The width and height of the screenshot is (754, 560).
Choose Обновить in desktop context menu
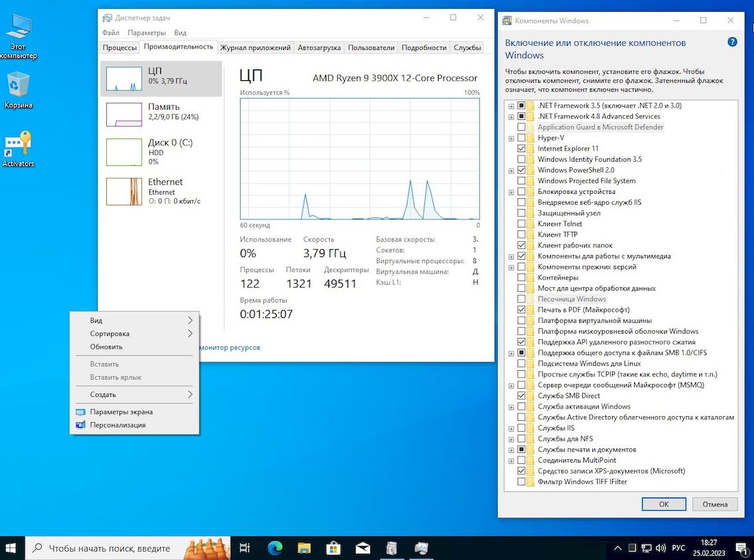[x=134, y=347]
